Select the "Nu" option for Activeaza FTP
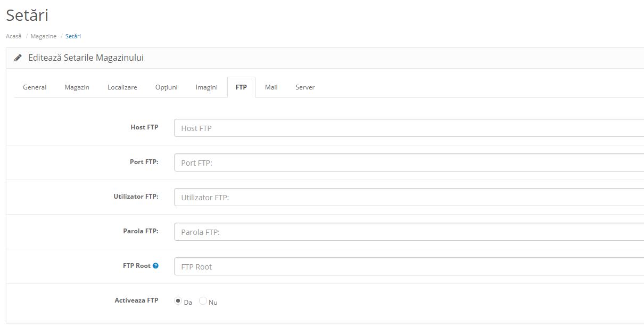644x326 pixels. tap(203, 301)
